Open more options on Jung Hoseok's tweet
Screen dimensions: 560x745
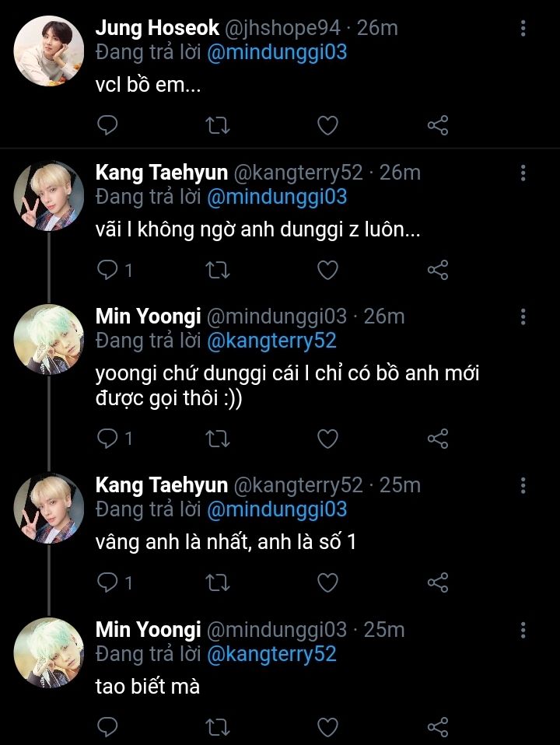[523, 30]
